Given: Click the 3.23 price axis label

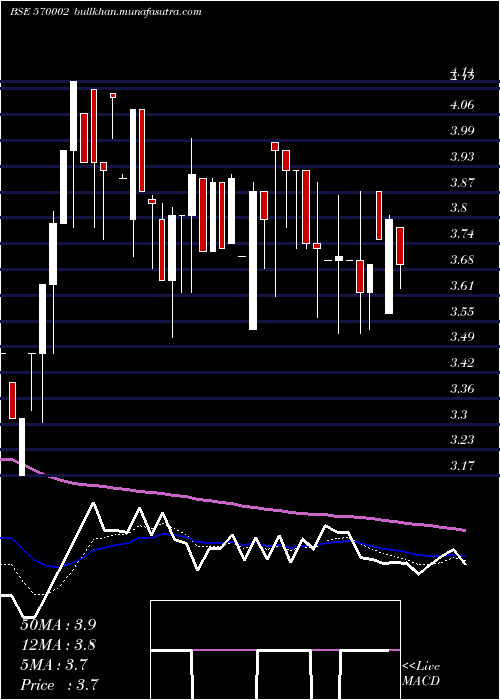Looking at the screenshot, I should (462, 440).
